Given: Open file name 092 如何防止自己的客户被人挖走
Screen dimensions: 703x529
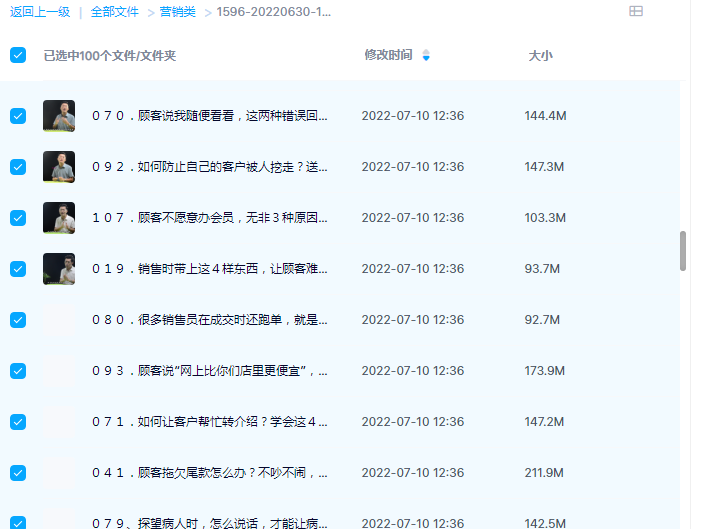Looking at the screenshot, I should click(210, 167).
